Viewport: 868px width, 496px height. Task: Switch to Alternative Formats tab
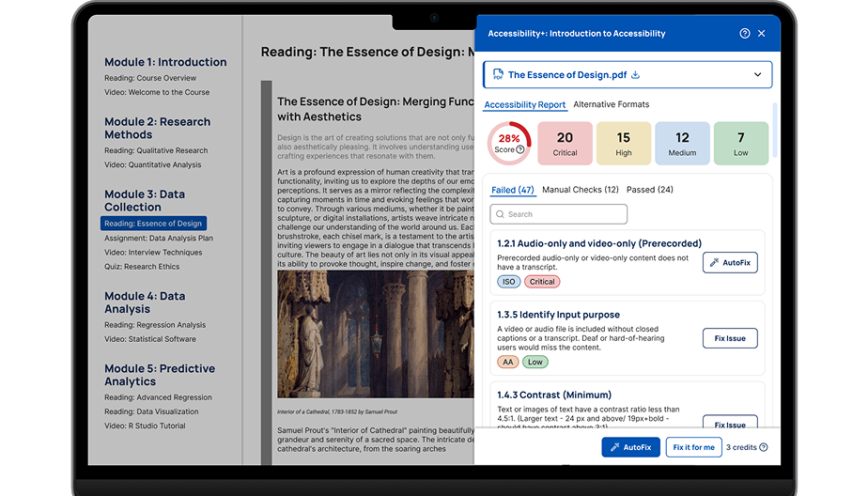pyautogui.click(x=612, y=104)
